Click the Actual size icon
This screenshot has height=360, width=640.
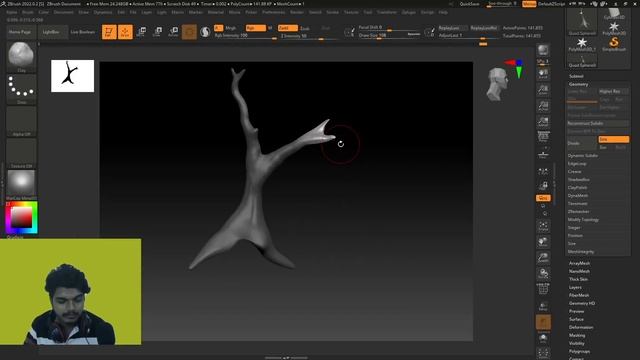pyautogui.click(x=543, y=106)
